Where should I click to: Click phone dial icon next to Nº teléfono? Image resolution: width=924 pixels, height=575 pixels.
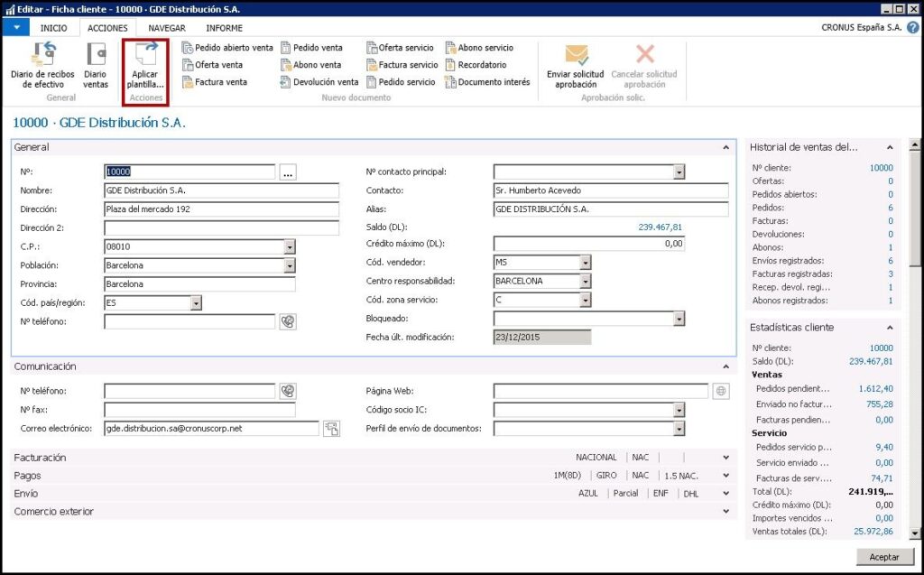click(x=287, y=321)
